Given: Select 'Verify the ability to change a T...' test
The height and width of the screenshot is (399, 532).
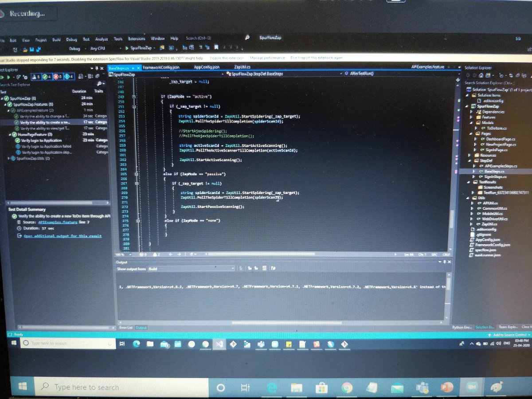Looking at the screenshot, I should [45, 116].
